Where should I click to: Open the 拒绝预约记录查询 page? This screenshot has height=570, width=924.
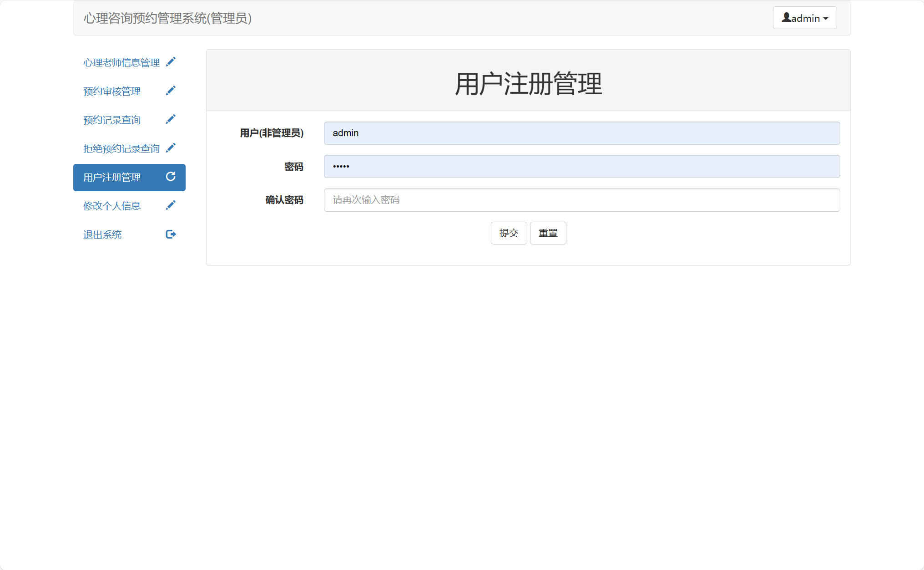pyautogui.click(x=121, y=148)
